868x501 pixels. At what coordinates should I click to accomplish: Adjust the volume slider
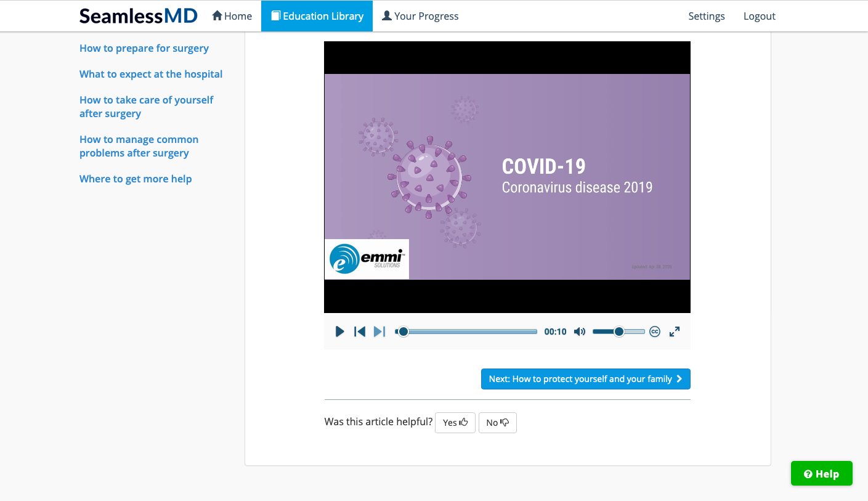tap(619, 332)
